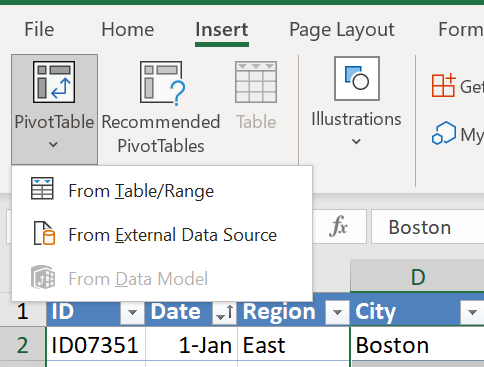484x367 pixels.
Task: Open the ID column filter dropdown
Action: click(132, 312)
